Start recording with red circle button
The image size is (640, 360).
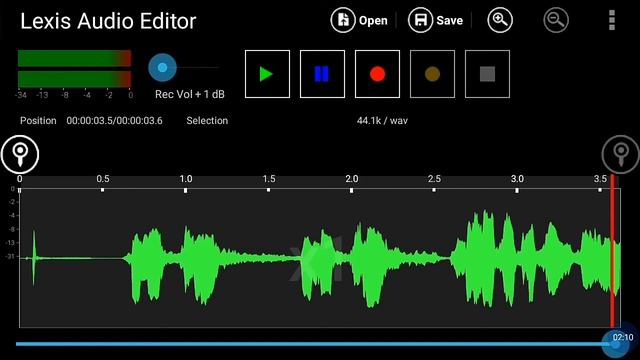point(377,74)
